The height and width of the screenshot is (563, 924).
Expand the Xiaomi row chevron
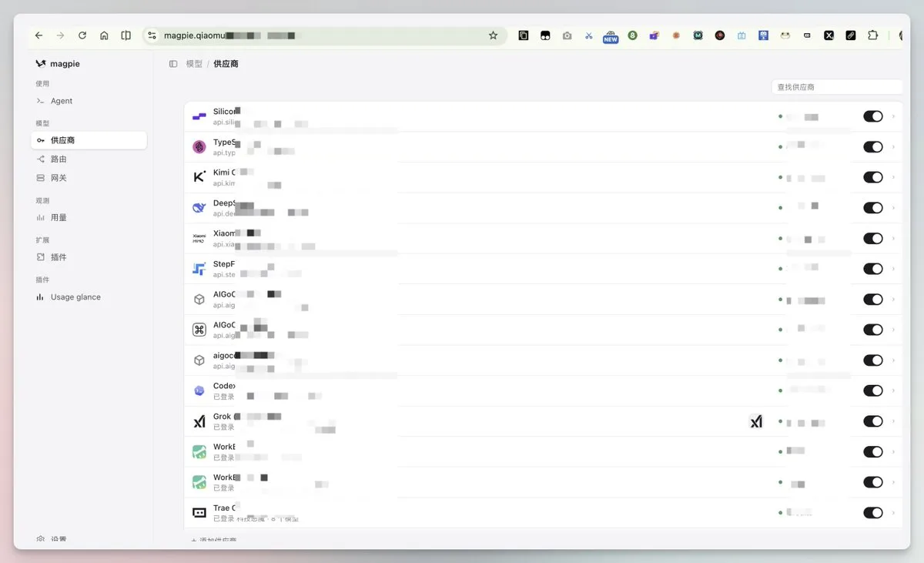(893, 238)
